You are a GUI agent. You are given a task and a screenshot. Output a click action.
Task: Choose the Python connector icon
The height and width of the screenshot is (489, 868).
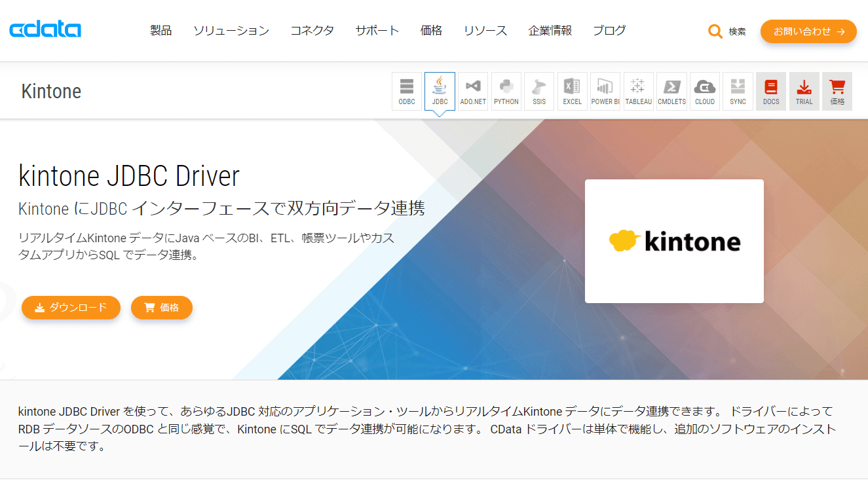506,91
